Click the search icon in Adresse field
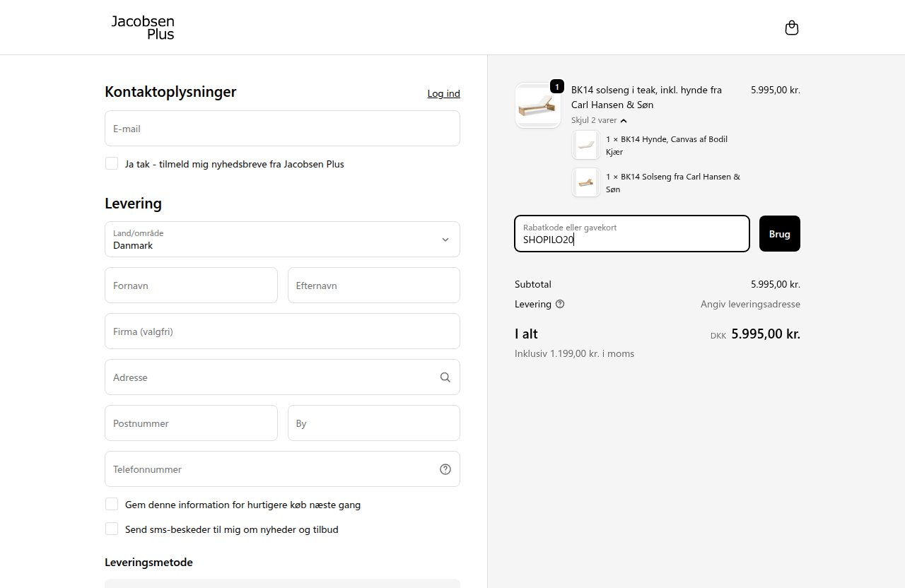The image size is (905, 588). pyautogui.click(x=445, y=377)
